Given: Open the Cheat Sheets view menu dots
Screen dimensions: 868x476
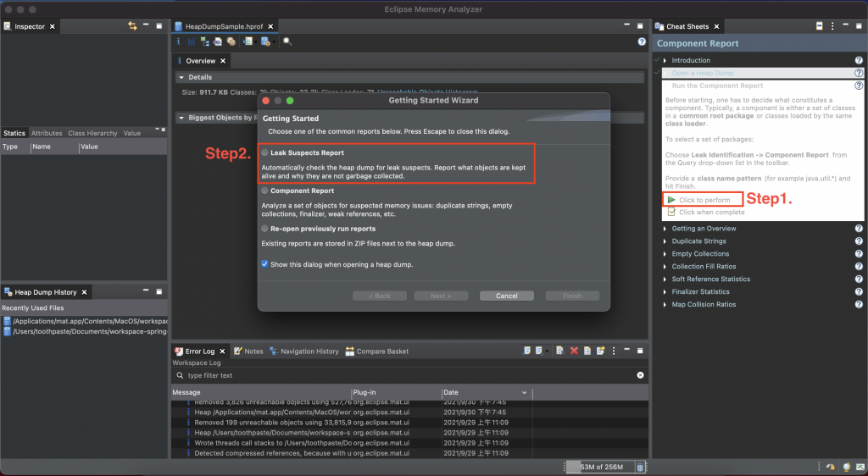Looking at the screenshot, I should pos(832,26).
